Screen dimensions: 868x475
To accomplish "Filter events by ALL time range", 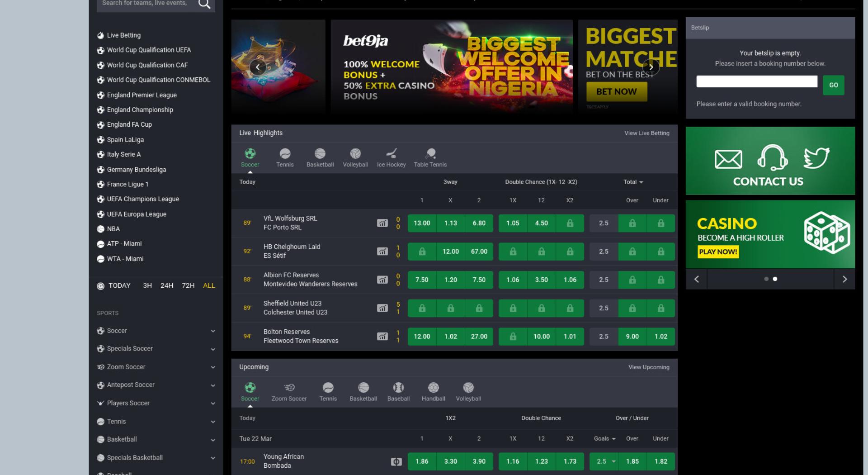I will [x=209, y=285].
